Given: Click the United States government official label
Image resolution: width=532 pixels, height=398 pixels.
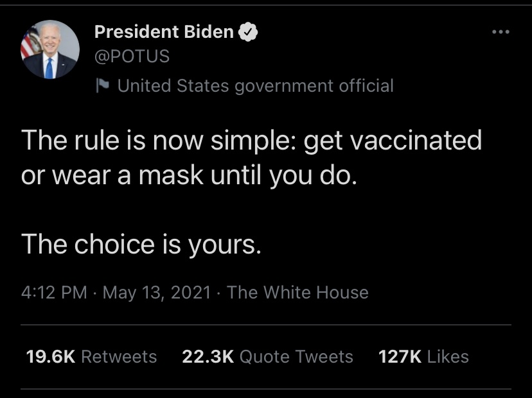Looking at the screenshot, I should 255,85.
